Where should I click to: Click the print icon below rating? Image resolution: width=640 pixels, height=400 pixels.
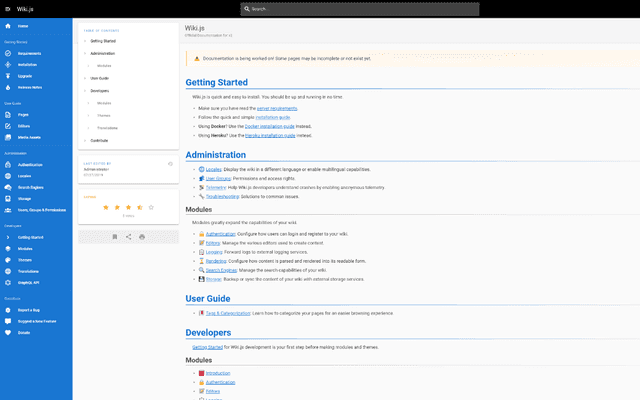(x=142, y=237)
